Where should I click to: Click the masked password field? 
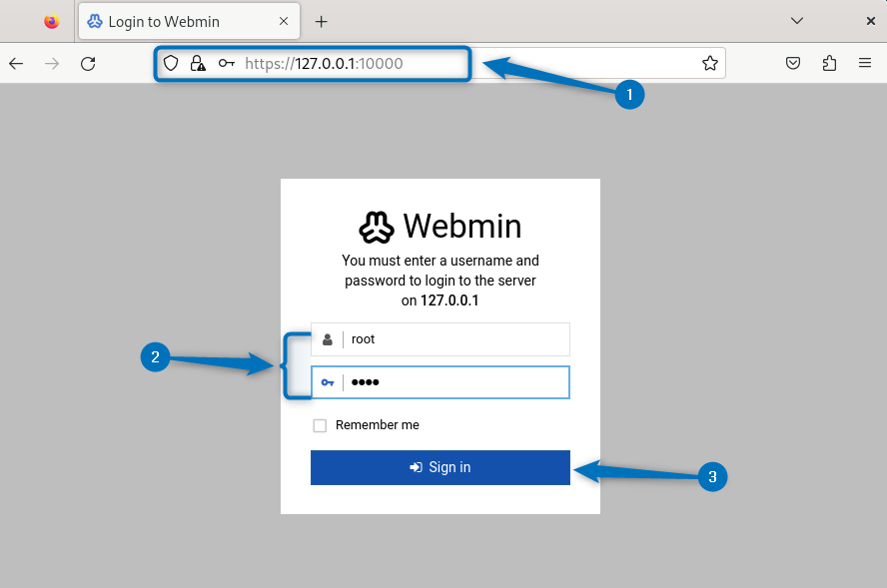[449, 382]
